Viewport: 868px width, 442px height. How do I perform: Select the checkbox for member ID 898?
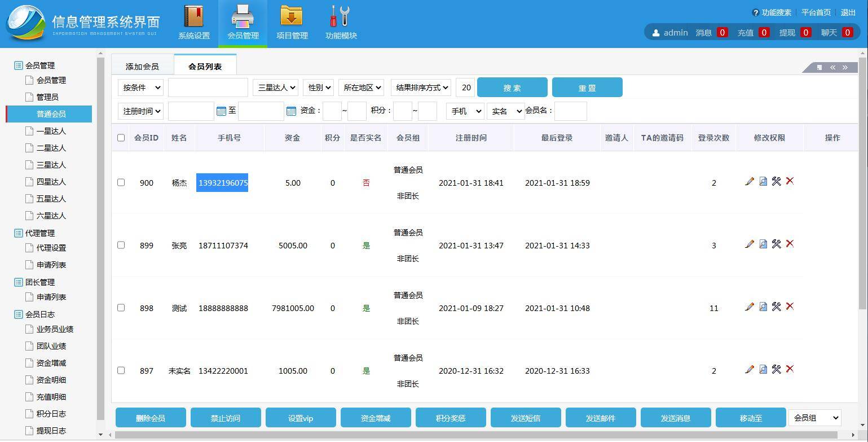(121, 308)
